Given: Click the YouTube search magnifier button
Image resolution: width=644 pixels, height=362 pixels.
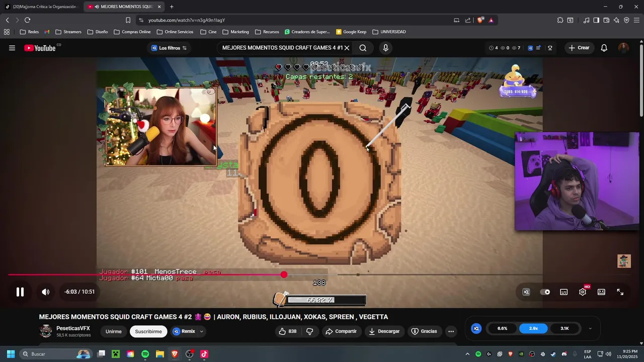Looking at the screenshot, I should (x=363, y=48).
